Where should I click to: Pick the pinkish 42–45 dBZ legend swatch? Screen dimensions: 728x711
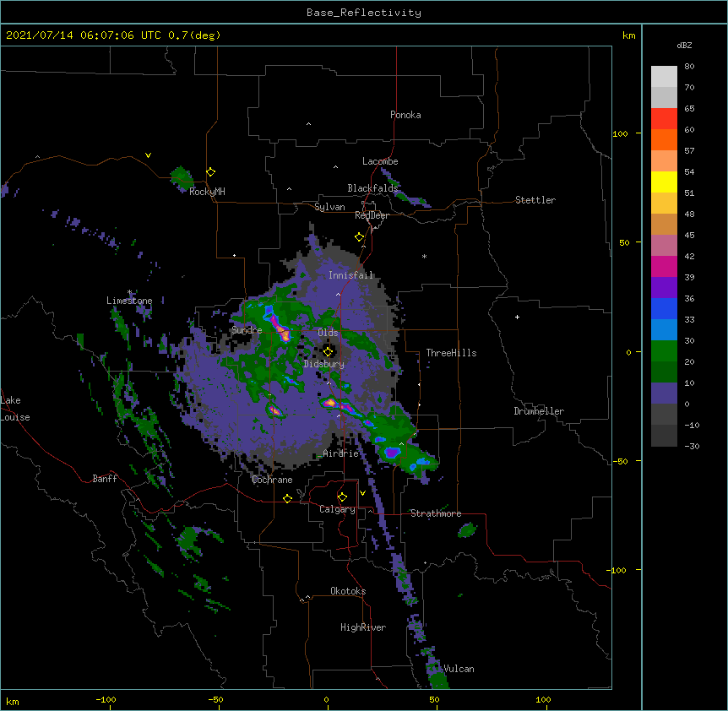(x=664, y=246)
